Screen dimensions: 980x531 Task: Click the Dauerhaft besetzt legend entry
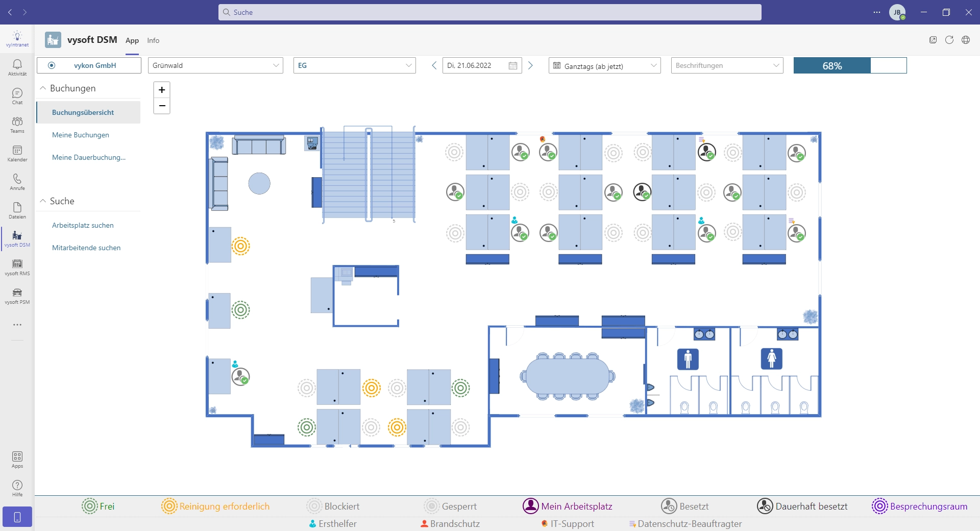tap(802, 506)
